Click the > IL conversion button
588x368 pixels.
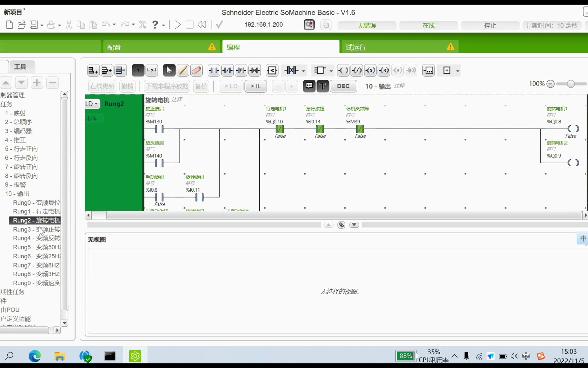(x=255, y=86)
